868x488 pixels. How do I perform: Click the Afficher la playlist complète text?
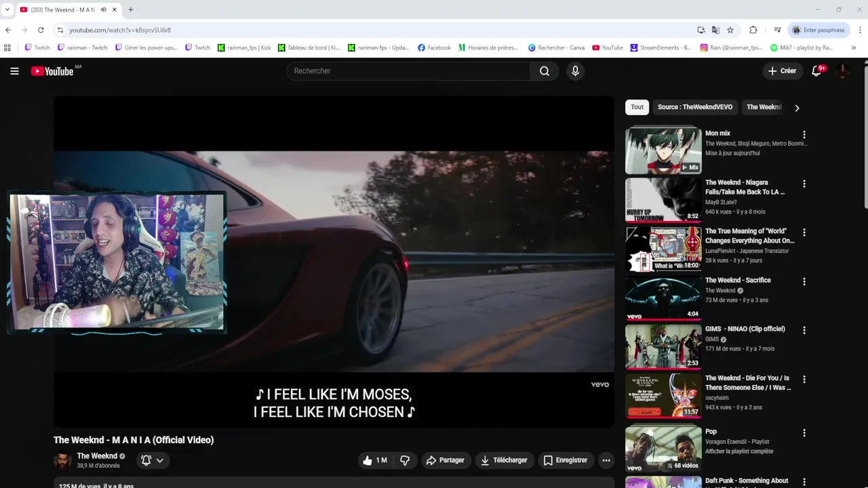[x=739, y=451]
